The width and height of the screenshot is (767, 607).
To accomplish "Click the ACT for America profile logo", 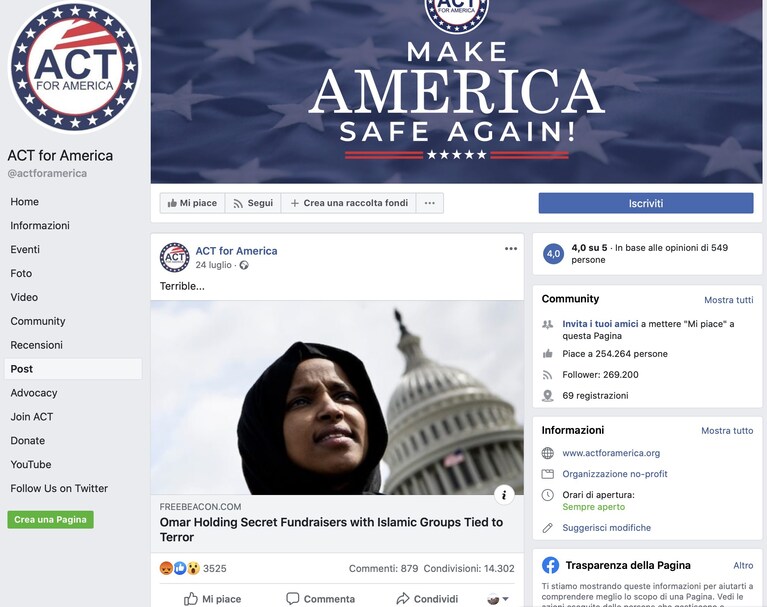I will pyautogui.click(x=74, y=67).
